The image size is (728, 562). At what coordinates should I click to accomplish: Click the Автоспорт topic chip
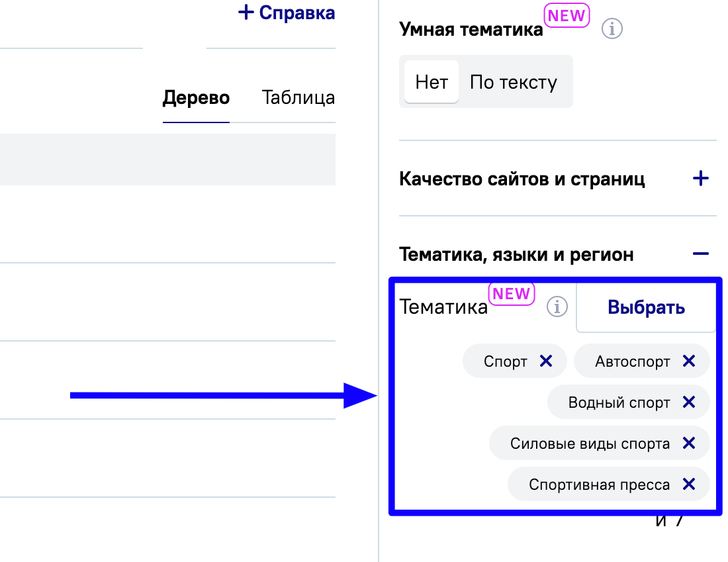(x=632, y=361)
